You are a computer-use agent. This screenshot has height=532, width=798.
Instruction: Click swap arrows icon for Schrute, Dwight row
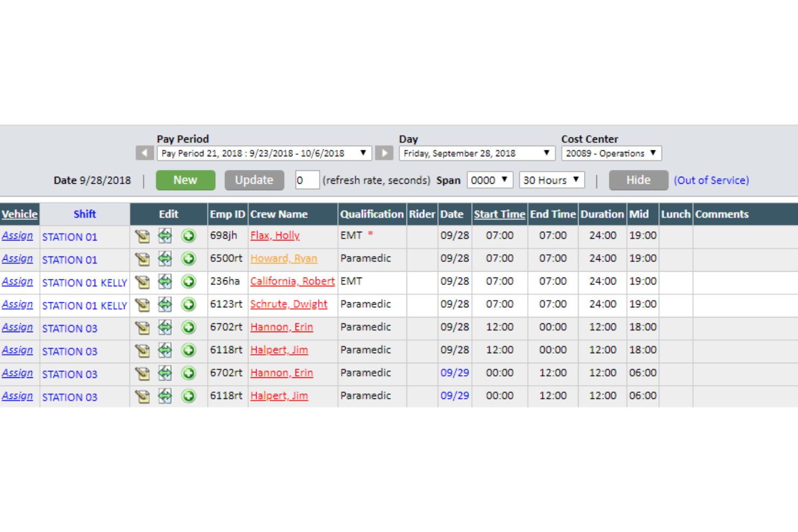(165, 305)
